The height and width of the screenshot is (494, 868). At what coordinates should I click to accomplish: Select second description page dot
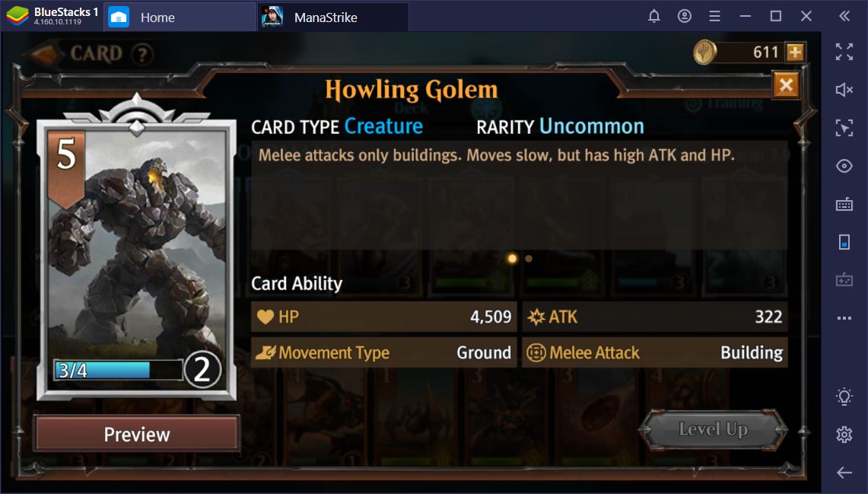pyautogui.click(x=529, y=259)
